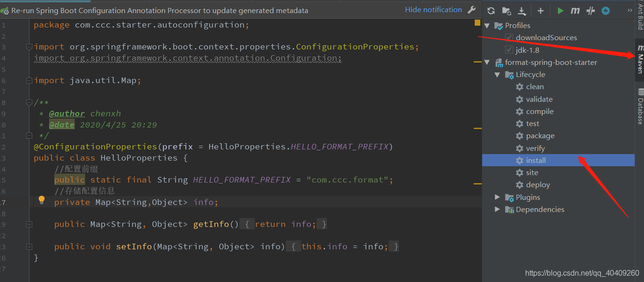
Task: Select the site lifecycle goal
Action: point(532,172)
